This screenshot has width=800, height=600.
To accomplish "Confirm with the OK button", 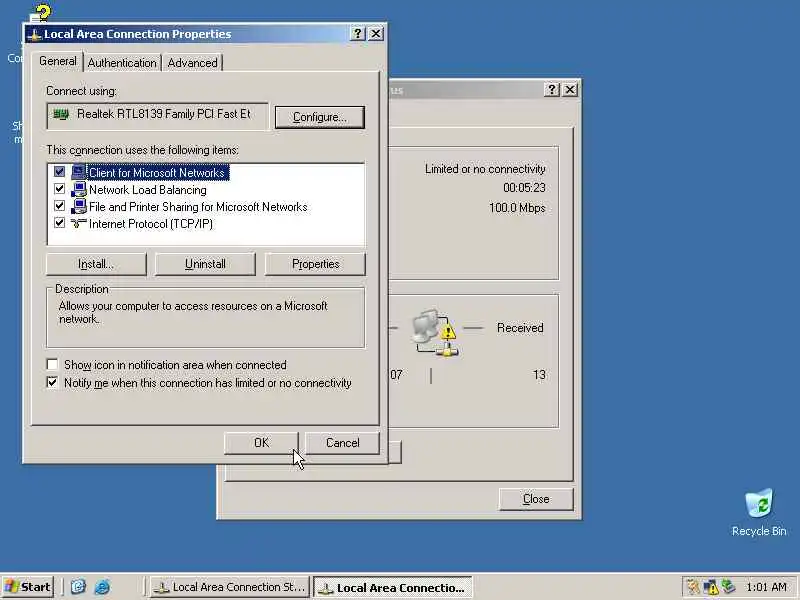I will (261, 442).
